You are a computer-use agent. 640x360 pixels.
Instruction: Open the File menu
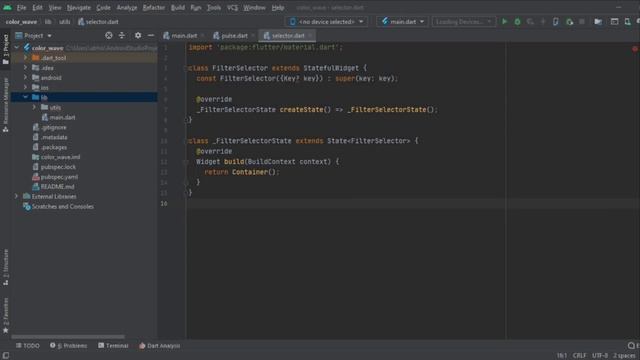(x=21, y=7)
